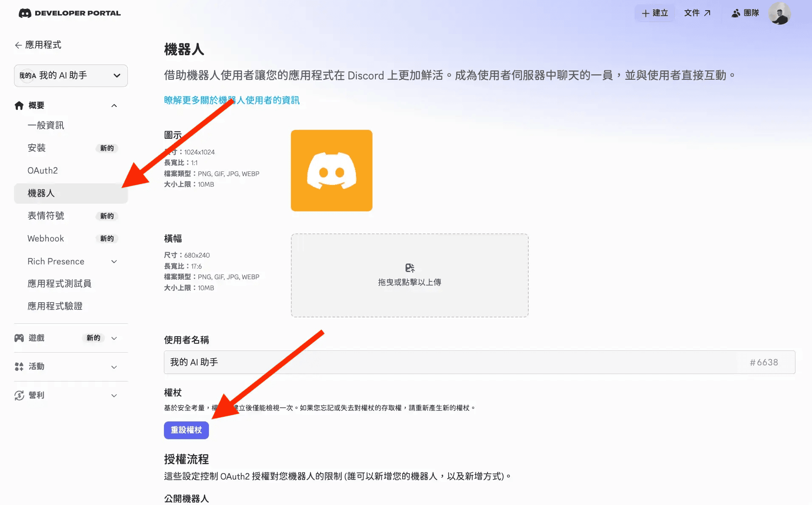Viewport: 812px width, 505px height.
Task: Click 瞭解更多關於機器人使用者的資訊 link
Action: point(232,100)
